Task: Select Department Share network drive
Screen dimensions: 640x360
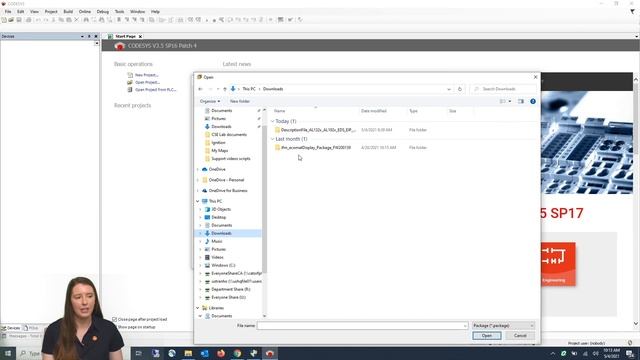Action: pyautogui.click(x=231, y=289)
